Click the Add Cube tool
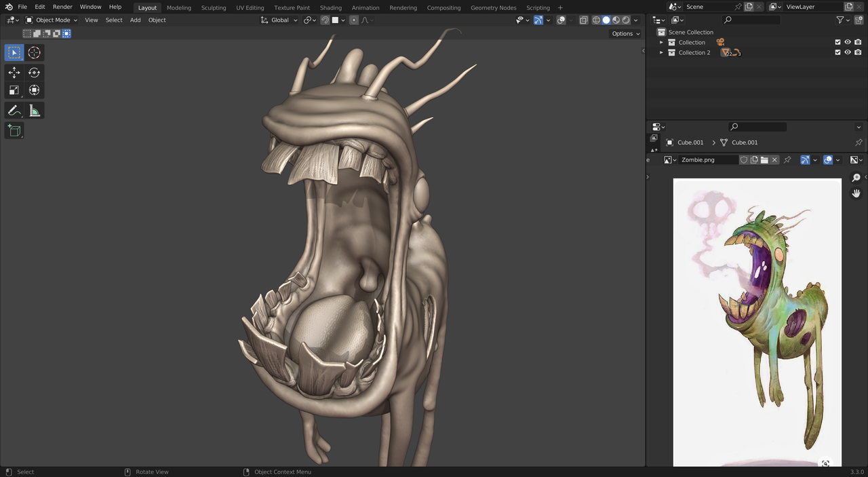The width and height of the screenshot is (868, 477). [14, 131]
